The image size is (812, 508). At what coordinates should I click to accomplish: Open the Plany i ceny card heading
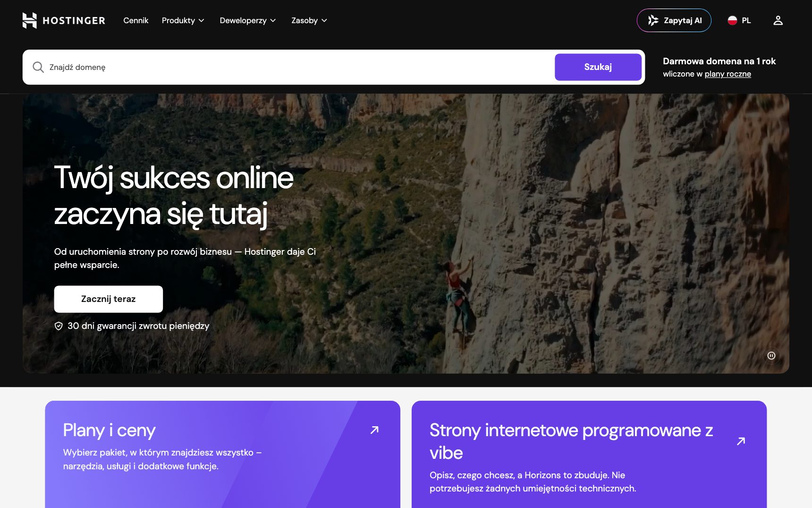tap(110, 431)
